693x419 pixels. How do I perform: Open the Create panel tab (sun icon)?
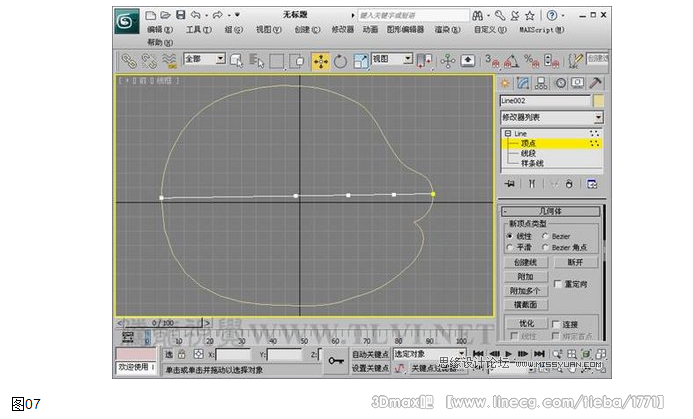click(505, 83)
